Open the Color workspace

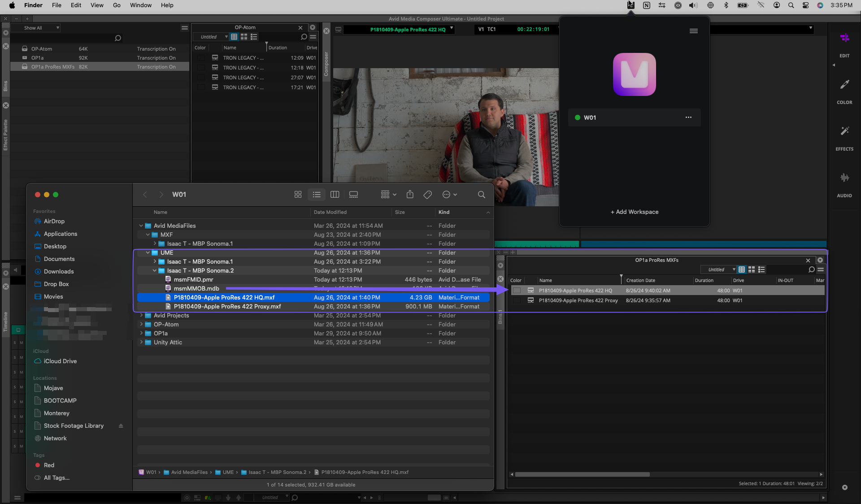[844, 91]
